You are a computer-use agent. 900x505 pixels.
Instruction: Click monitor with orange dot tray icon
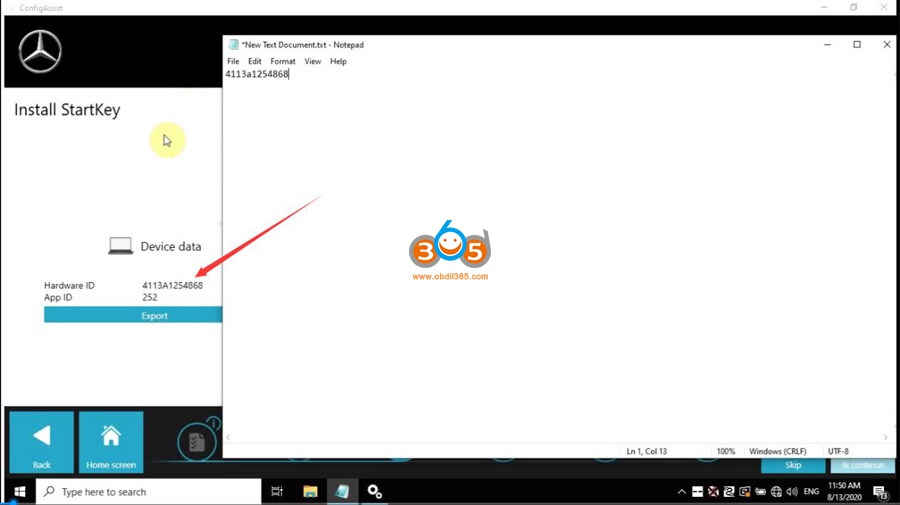[745, 492]
